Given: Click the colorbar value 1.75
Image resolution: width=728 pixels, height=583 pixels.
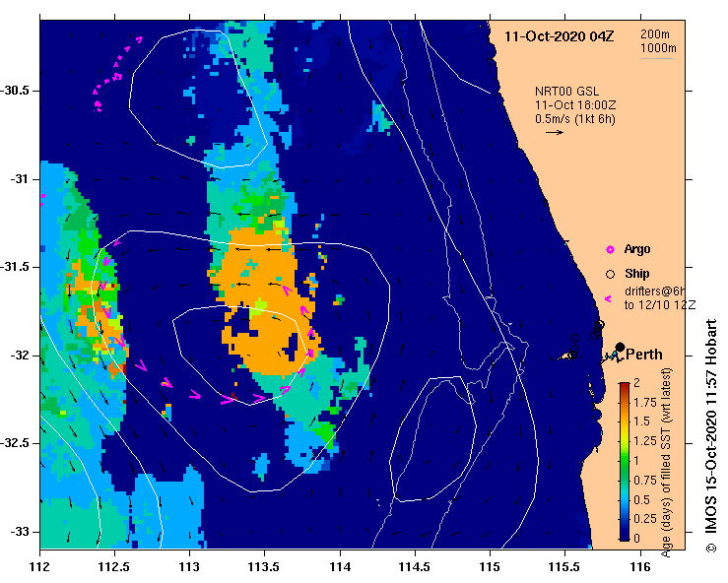Looking at the screenshot, I should [645, 403].
